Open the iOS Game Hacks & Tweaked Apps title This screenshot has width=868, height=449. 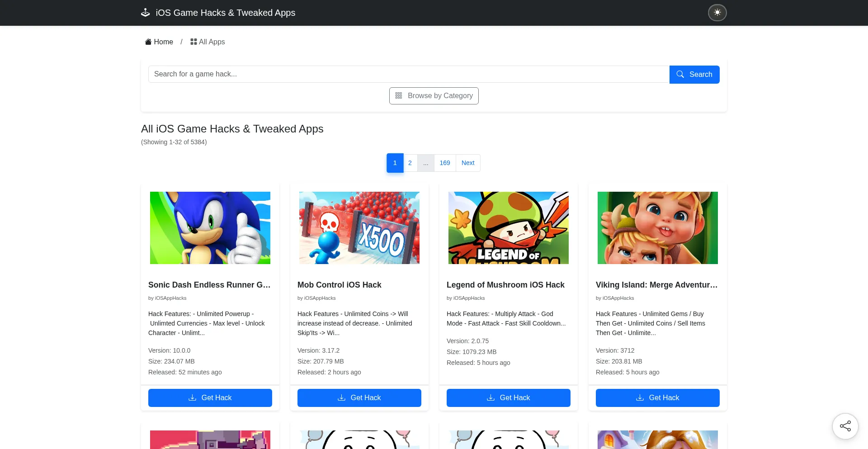point(225,13)
